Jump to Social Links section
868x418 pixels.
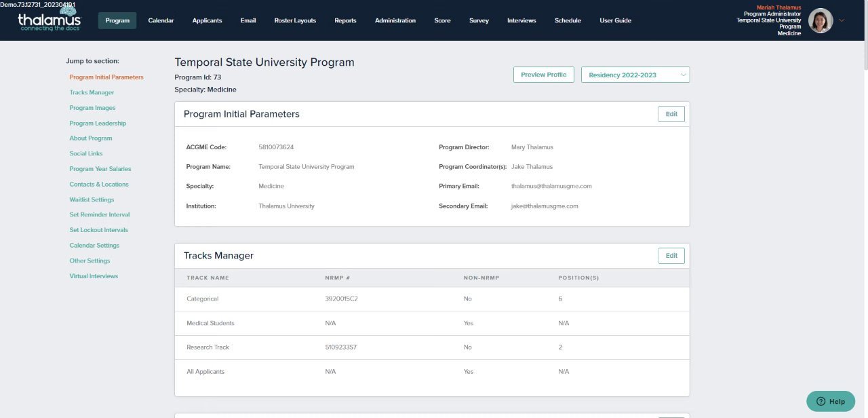click(86, 153)
